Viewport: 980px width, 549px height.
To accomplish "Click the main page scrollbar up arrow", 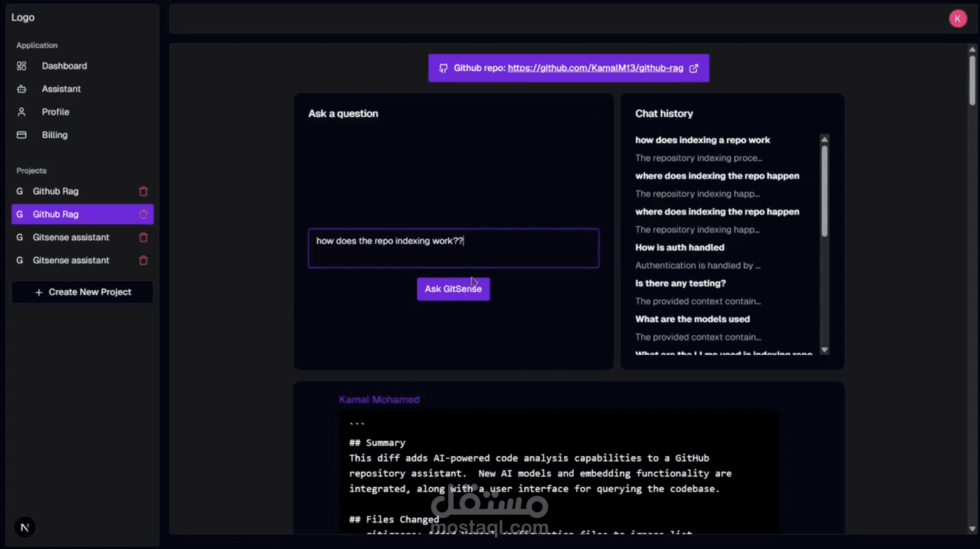I will click(x=972, y=50).
